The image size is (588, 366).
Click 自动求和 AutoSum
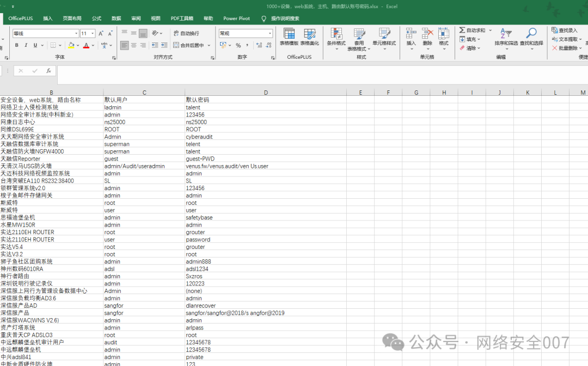[x=472, y=30]
